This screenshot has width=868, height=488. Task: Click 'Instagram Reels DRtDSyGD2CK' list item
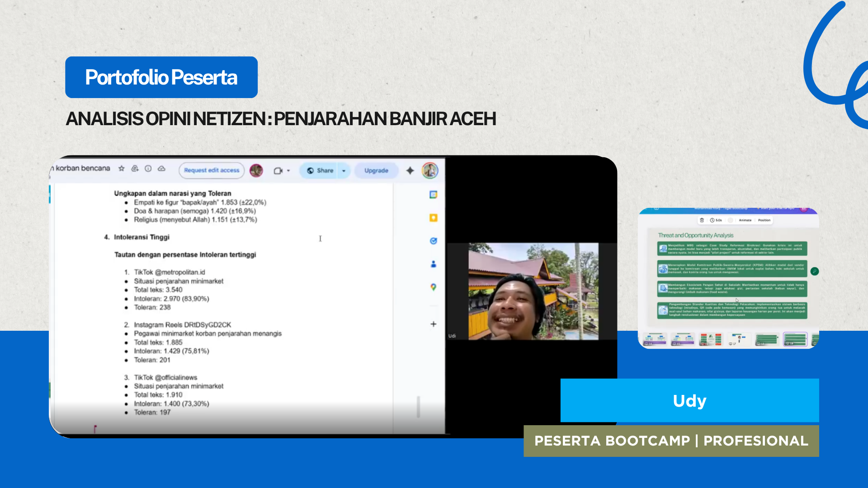click(182, 325)
